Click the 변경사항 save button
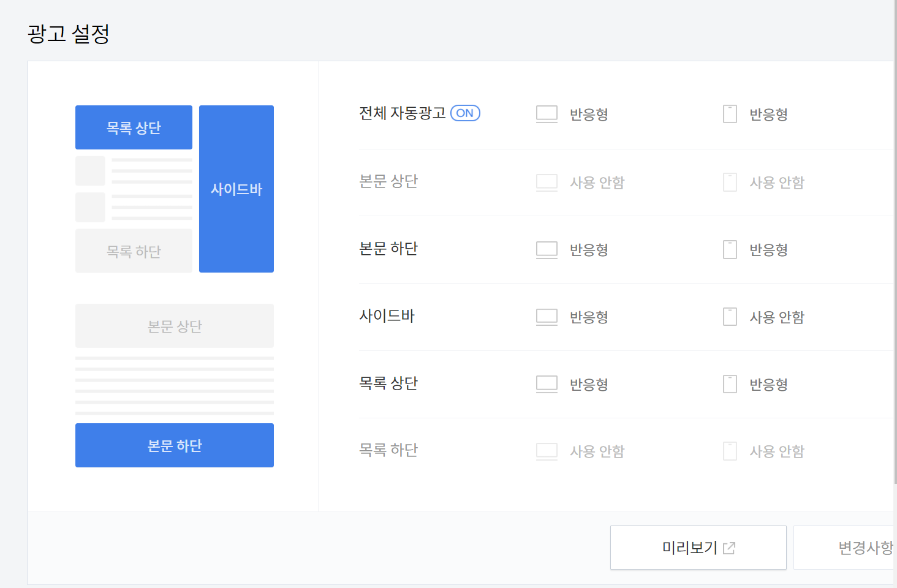Screen dimensions: 897x588 (845, 548)
